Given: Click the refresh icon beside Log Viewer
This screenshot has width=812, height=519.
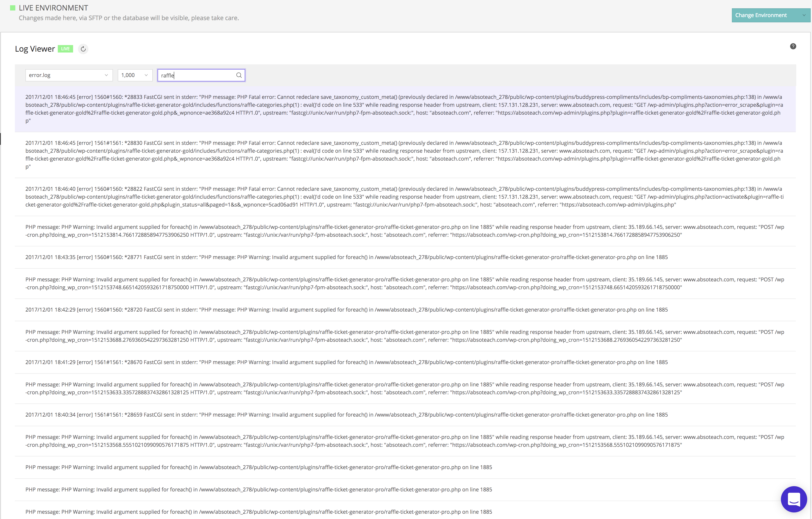Looking at the screenshot, I should (83, 49).
